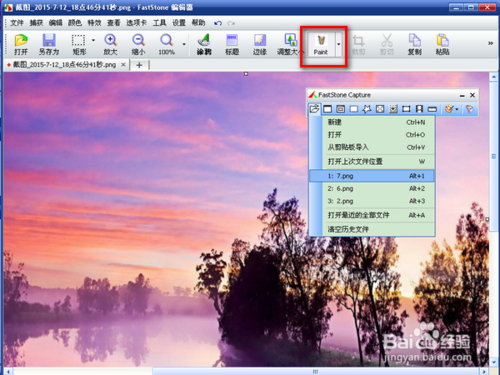Minimize the FastStone Capture floating panel
Screen dimensions: 500x375
(462, 96)
